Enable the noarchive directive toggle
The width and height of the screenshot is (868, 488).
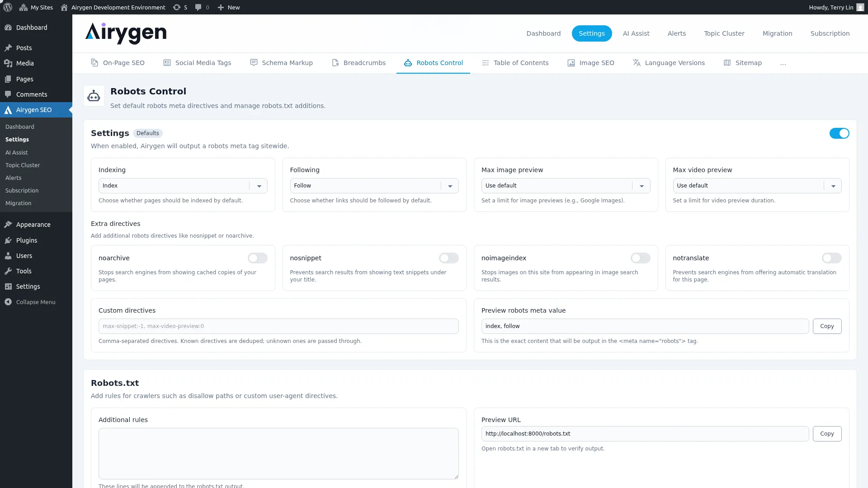point(257,258)
